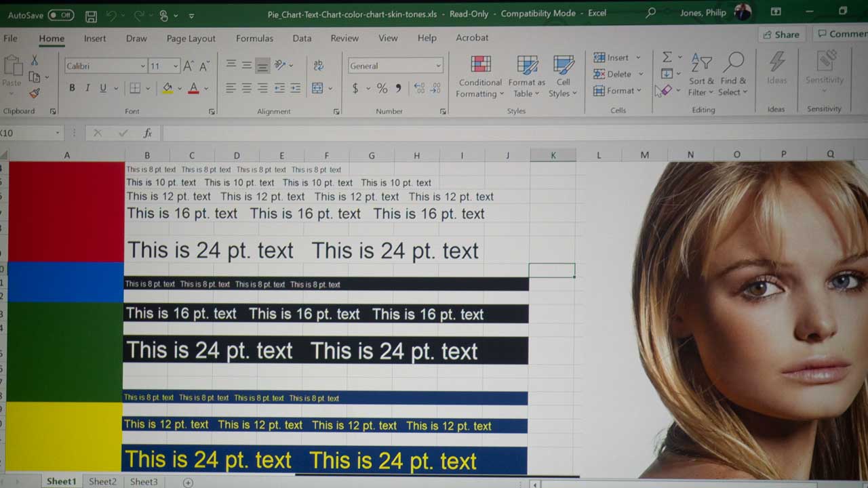
Task: Toggle Align Left
Action: (231, 88)
